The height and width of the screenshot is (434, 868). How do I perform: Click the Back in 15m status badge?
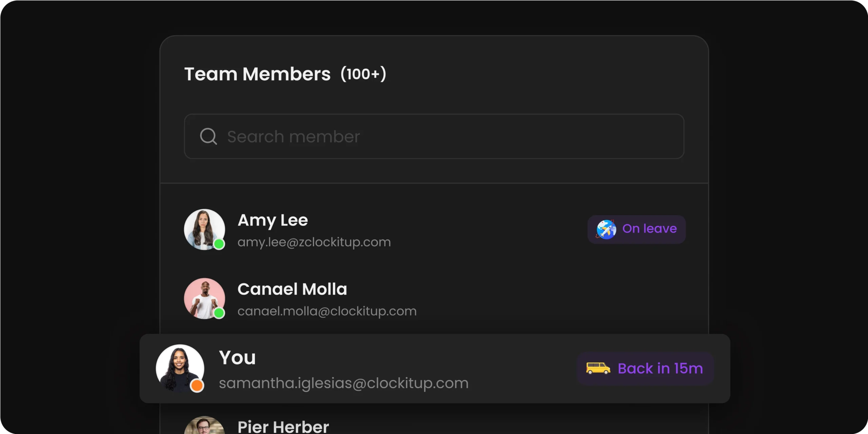pos(646,369)
